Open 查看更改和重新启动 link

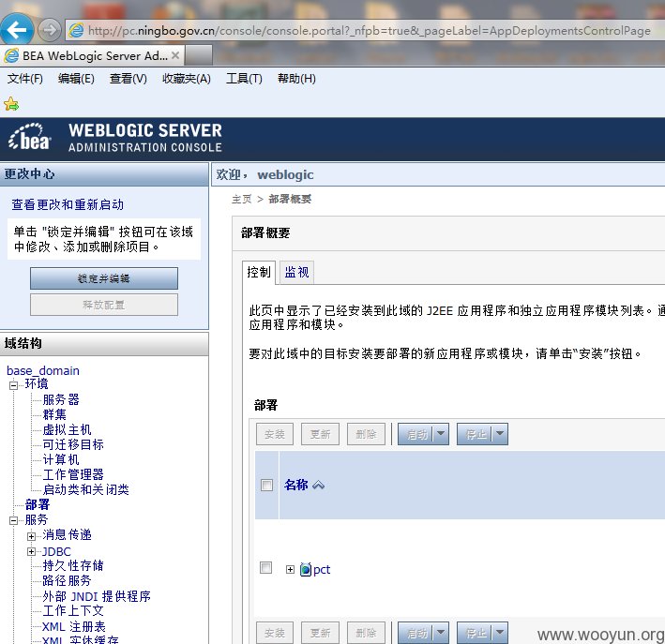click(x=68, y=204)
